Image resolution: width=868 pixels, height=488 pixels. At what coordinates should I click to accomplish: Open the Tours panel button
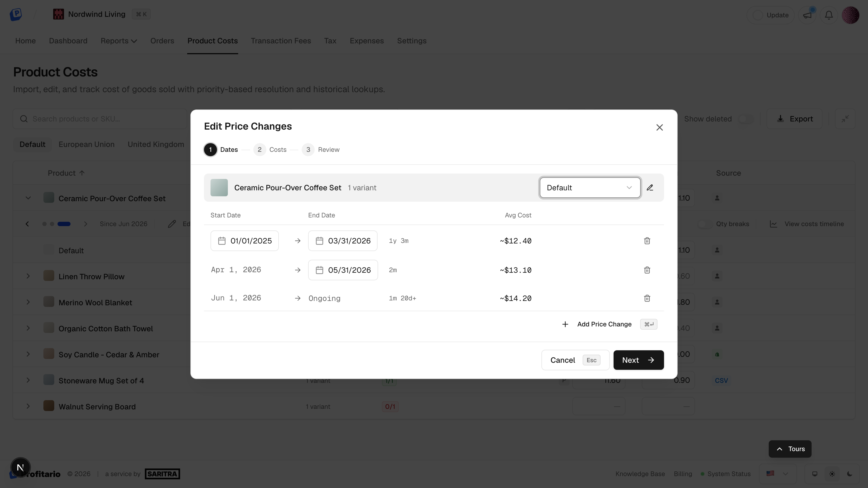click(790, 449)
